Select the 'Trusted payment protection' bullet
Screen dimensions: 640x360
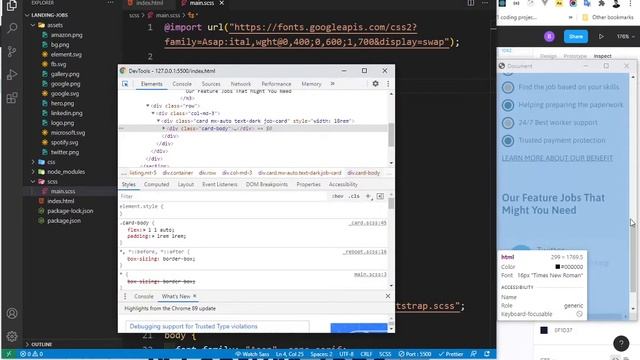[x=508, y=141]
